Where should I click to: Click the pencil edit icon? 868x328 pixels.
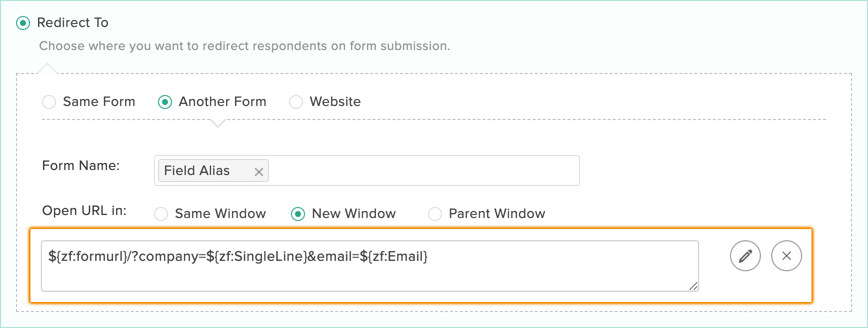click(x=745, y=256)
